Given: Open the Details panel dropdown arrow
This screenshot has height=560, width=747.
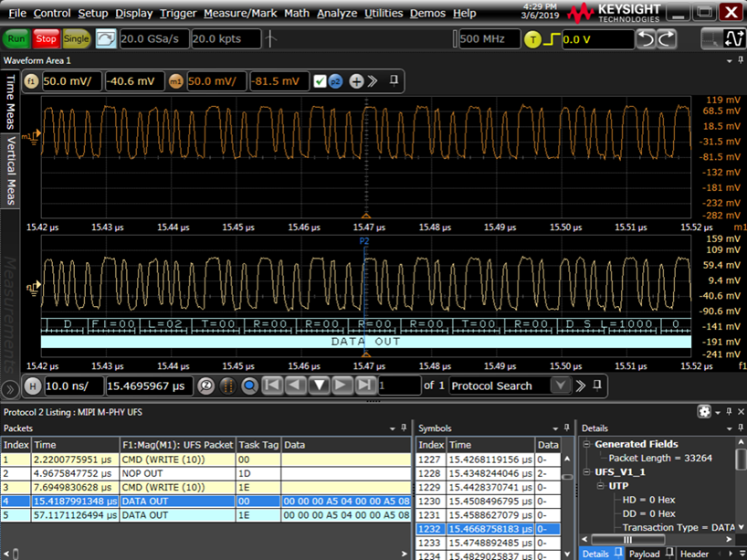Looking at the screenshot, I should click(x=729, y=428).
